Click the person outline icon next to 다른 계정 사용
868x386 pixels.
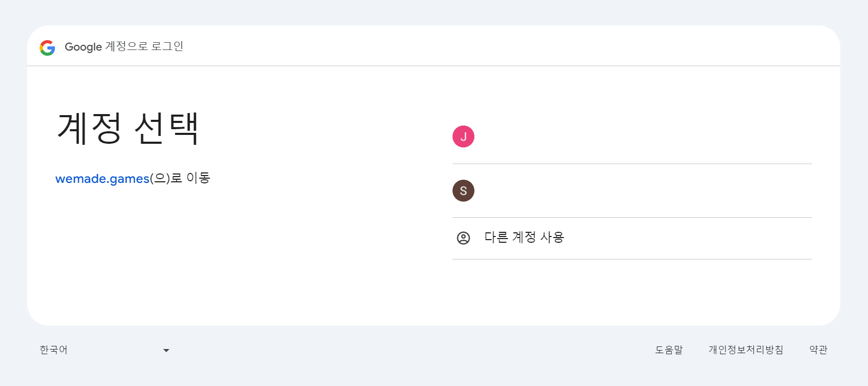coord(463,238)
